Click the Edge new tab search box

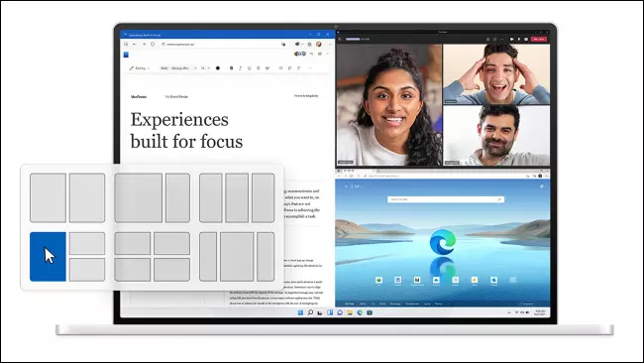[446, 199]
